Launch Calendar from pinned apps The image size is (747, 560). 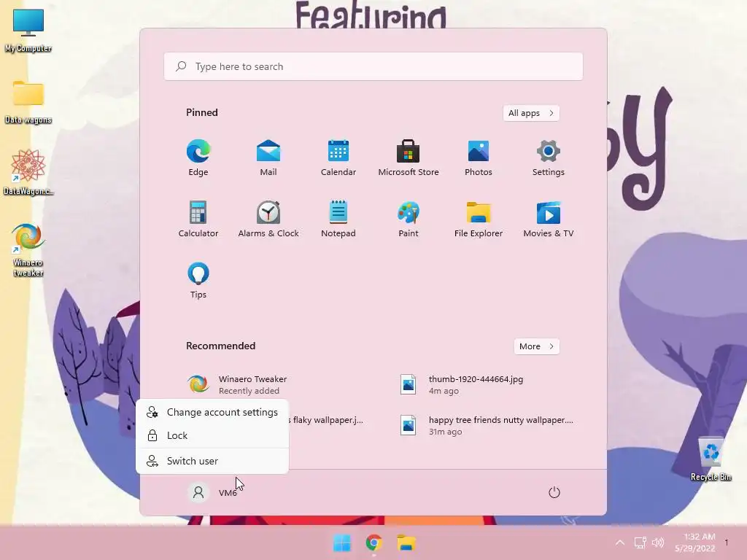(x=338, y=158)
